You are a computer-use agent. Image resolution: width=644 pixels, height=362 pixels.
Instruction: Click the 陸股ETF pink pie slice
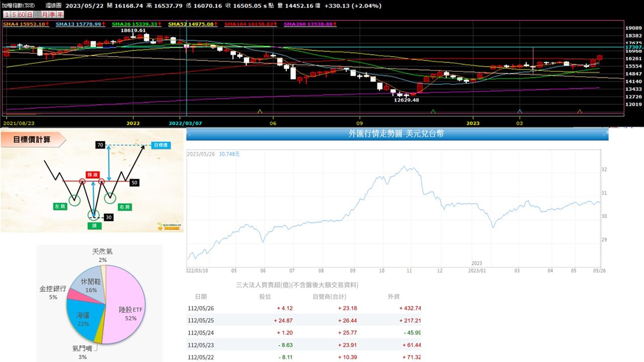click(128, 307)
